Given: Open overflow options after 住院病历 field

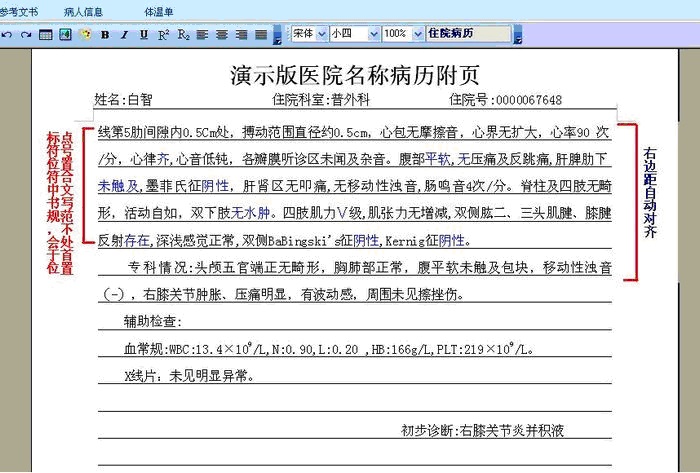Looking at the screenshot, I should [x=518, y=35].
